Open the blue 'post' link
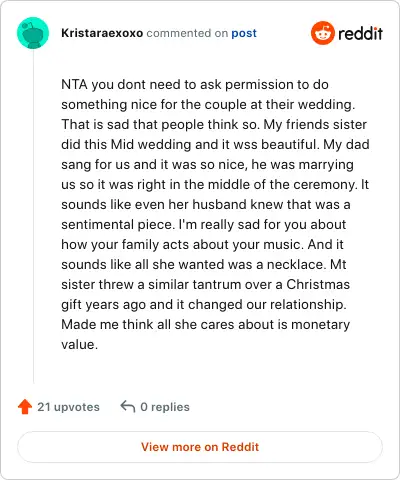The height and width of the screenshot is (480, 400). (244, 33)
